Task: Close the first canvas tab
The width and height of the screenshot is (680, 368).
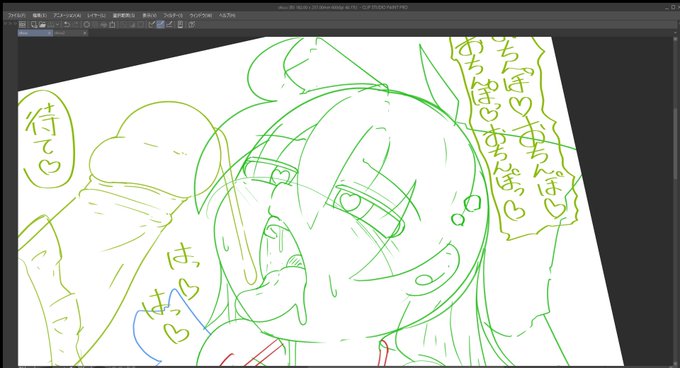Action: (50, 33)
